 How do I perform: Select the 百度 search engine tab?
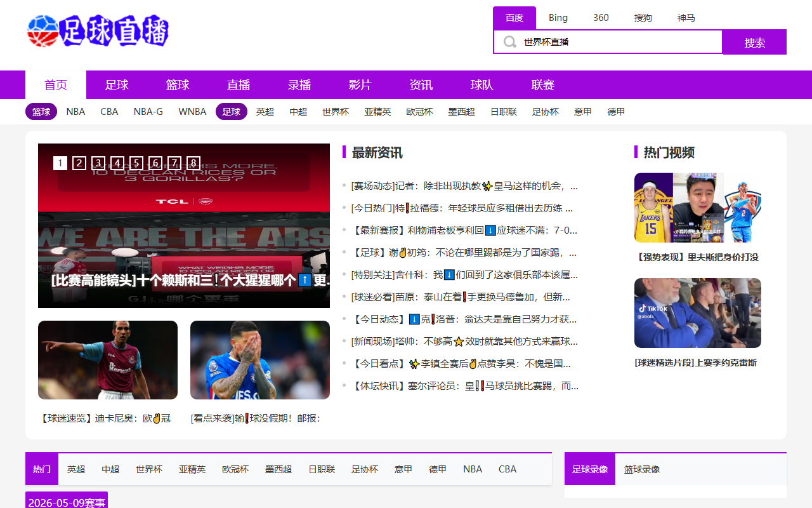coord(514,18)
